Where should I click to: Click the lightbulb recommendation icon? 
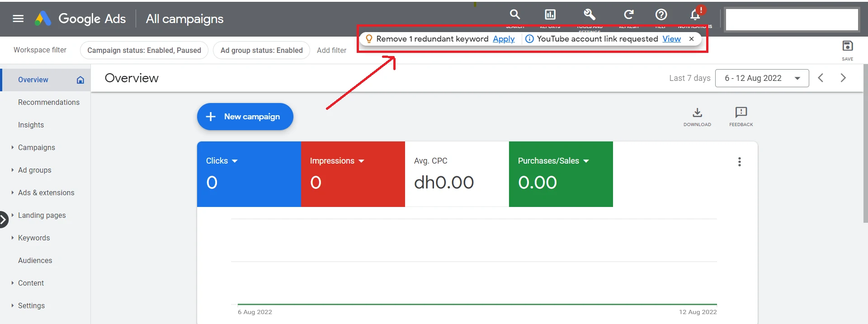click(x=369, y=39)
